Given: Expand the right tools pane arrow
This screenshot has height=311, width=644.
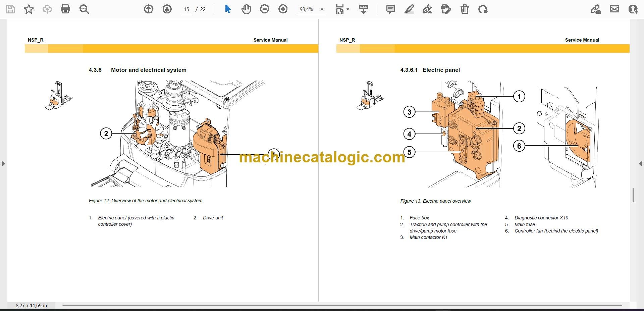Looking at the screenshot, I should pyautogui.click(x=640, y=164).
